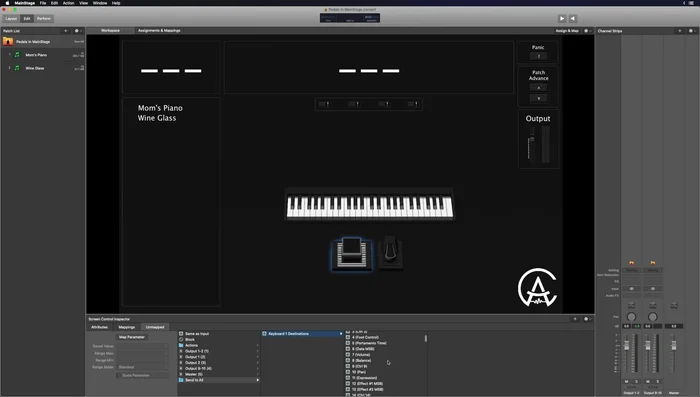Open the Attributes tab in inspector
Screen dimensions: 700x397
[x=100, y=327]
